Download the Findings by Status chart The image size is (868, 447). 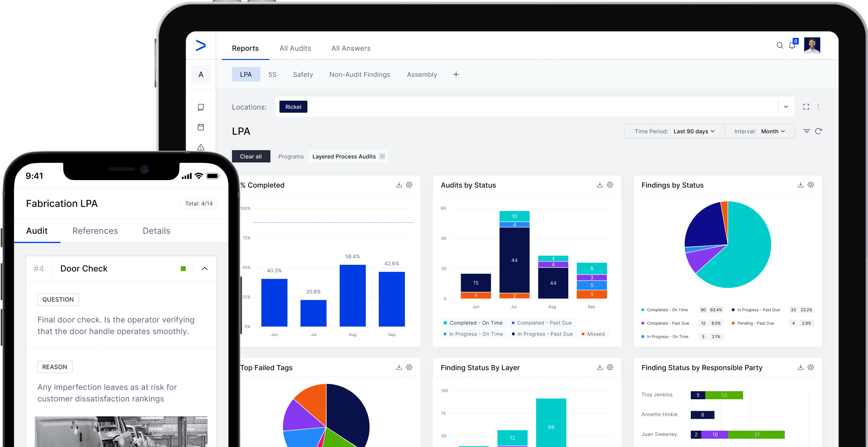(801, 185)
